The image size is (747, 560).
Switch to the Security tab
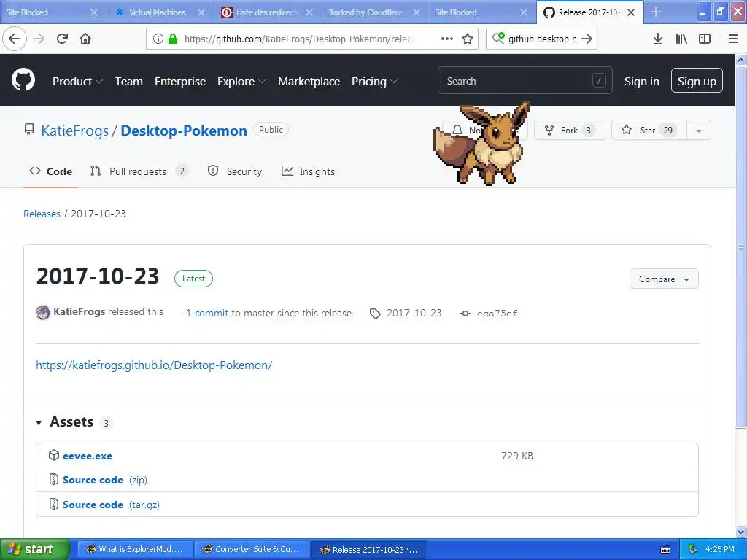coord(235,171)
